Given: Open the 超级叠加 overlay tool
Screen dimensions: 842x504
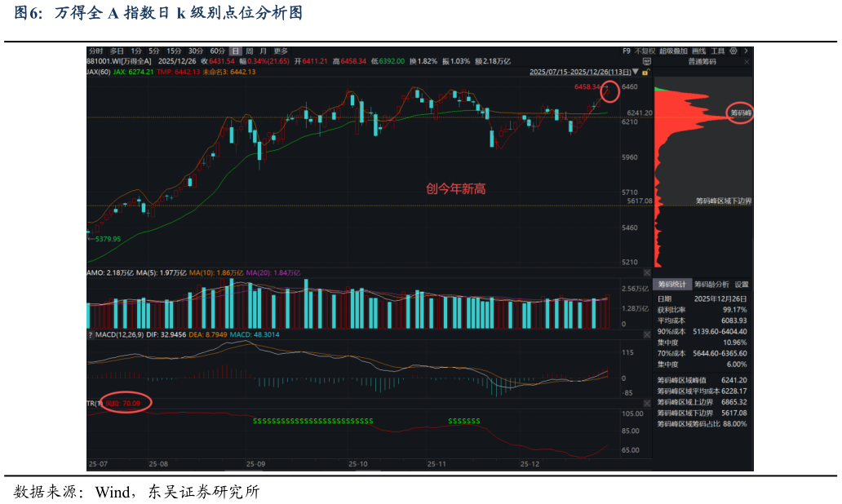Looking at the screenshot, I should click(x=673, y=51).
